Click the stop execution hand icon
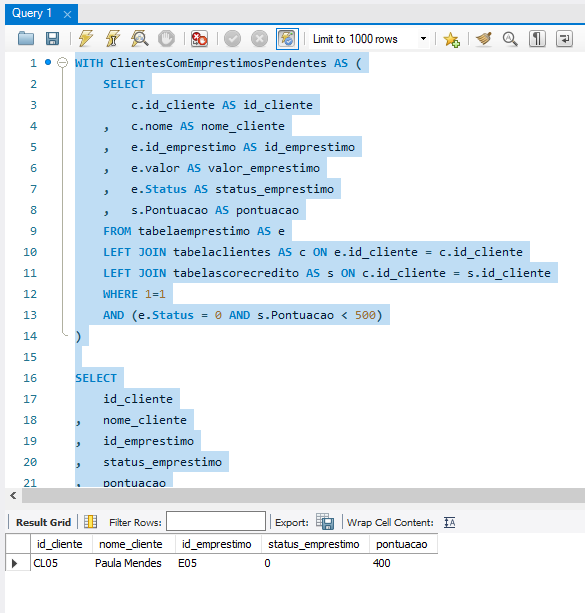The height and width of the screenshot is (613, 585). pos(167,39)
